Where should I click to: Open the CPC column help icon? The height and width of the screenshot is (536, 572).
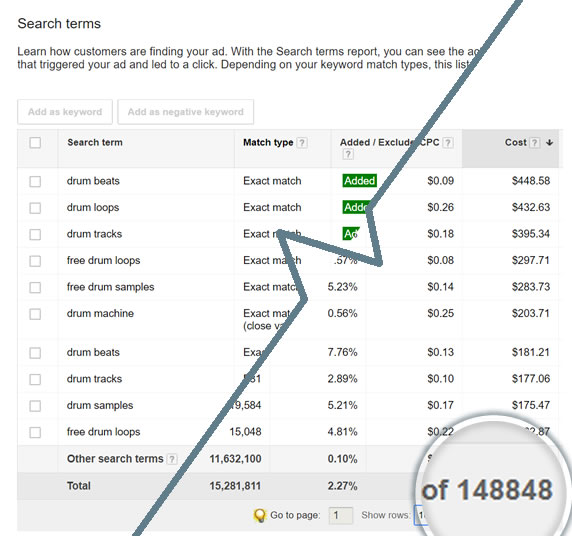tap(448, 143)
